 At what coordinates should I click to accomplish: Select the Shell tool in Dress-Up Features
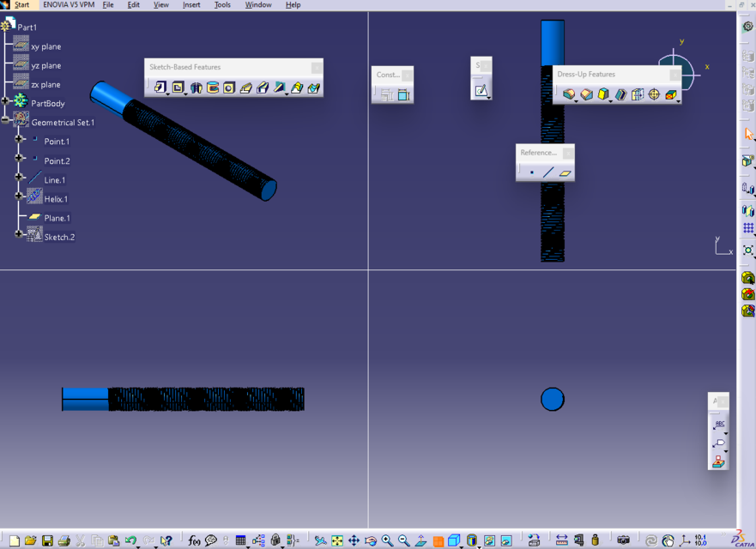(x=621, y=94)
